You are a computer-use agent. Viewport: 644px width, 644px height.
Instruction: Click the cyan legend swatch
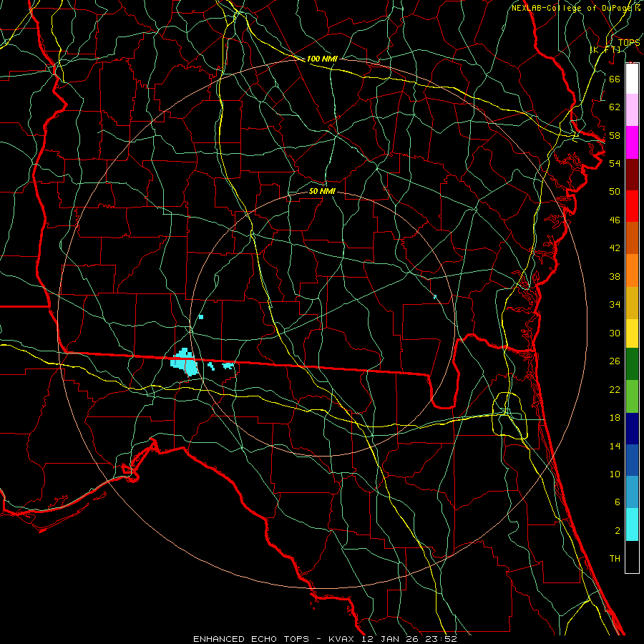coord(632,525)
